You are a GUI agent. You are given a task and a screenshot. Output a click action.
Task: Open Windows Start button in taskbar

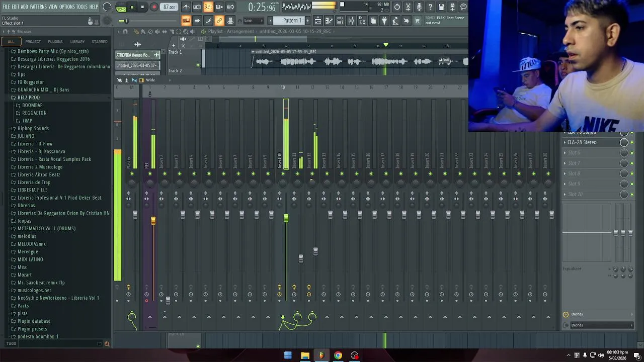coord(288,355)
